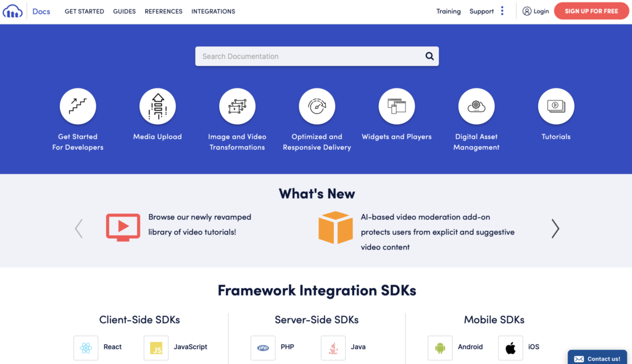Screen dimensions: 632x364
Task: Show previous What's New item
Action: [79, 228]
